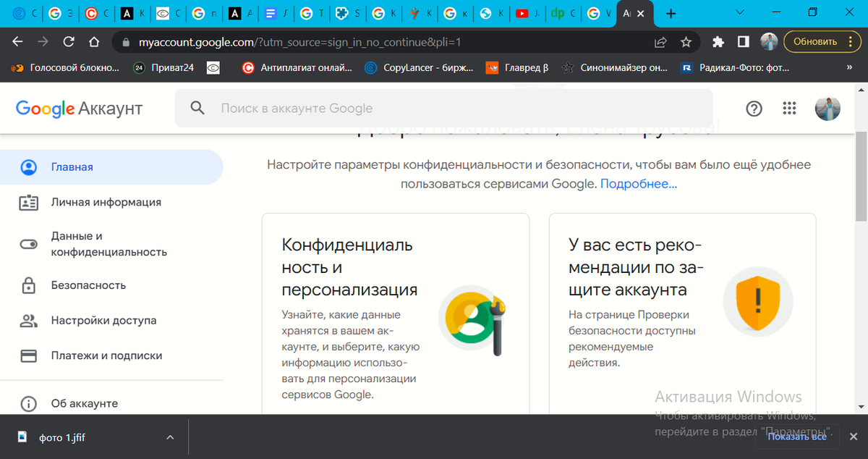Image resolution: width=868 pixels, height=459 pixels.
Task: Open the Синонимайзер bookmark
Action: point(615,68)
